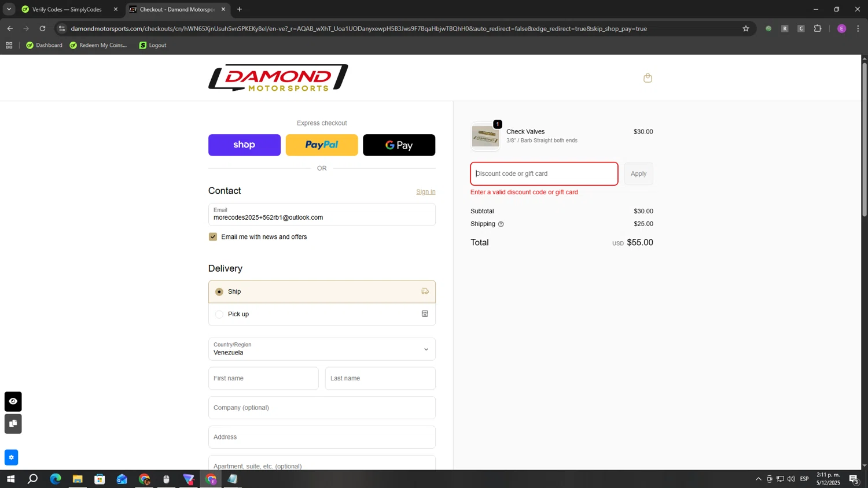Open the volume icon in tray
868x488 pixels.
coord(791,479)
